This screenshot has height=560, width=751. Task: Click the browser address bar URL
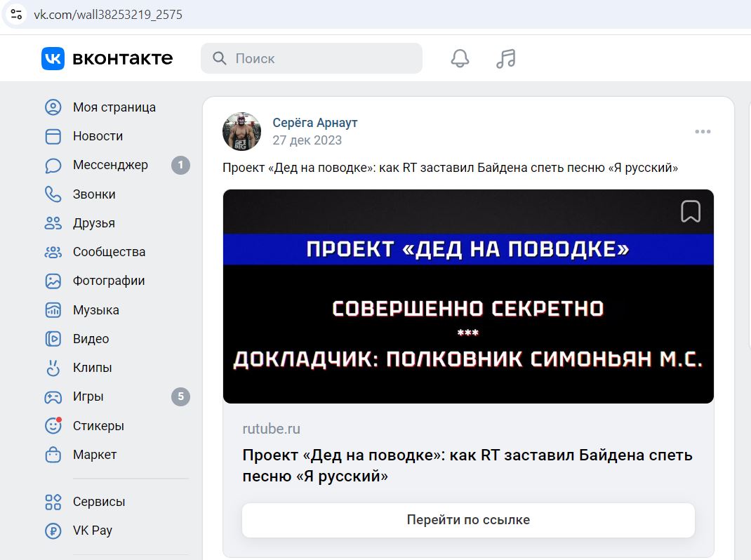(108, 14)
